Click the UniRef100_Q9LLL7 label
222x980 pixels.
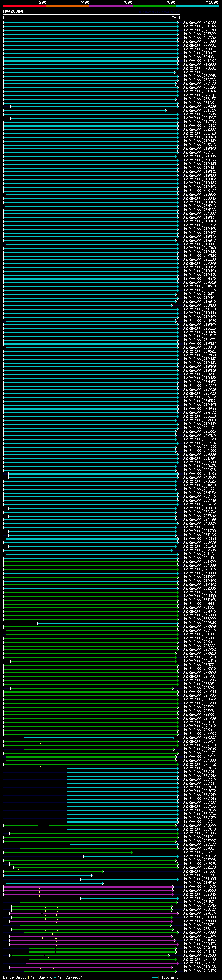pos(199,72)
